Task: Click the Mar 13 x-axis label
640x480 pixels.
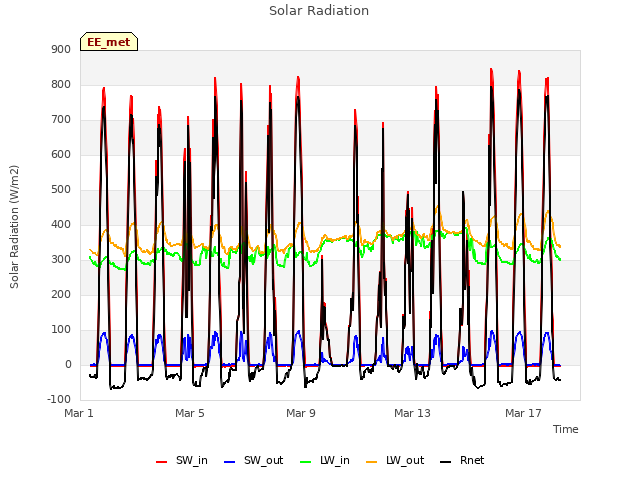Action: (412, 413)
